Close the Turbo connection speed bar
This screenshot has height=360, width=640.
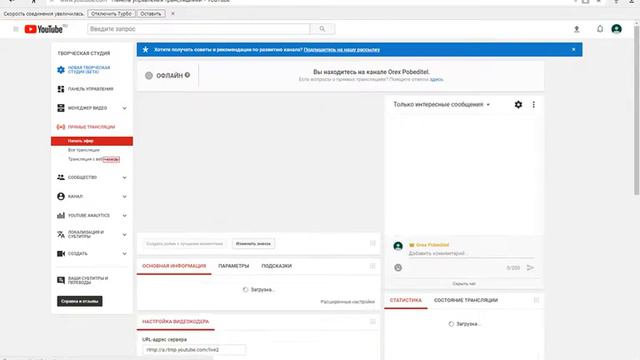tap(173, 13)
